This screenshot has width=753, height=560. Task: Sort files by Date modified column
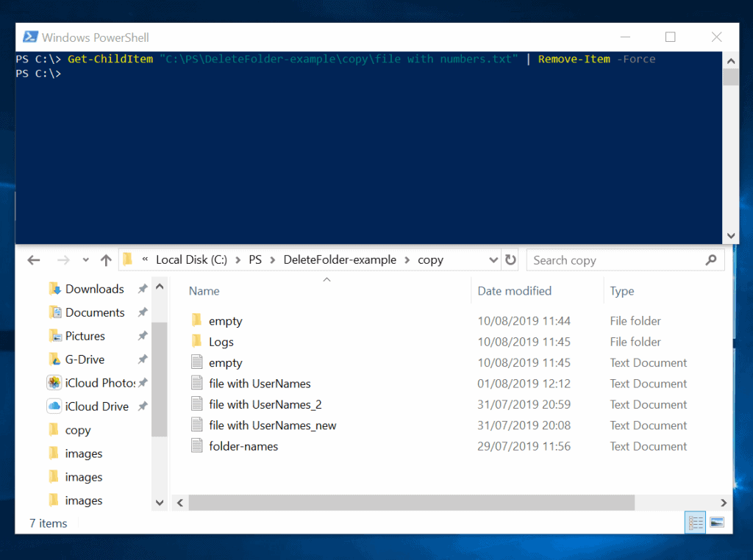coord(514,290)
